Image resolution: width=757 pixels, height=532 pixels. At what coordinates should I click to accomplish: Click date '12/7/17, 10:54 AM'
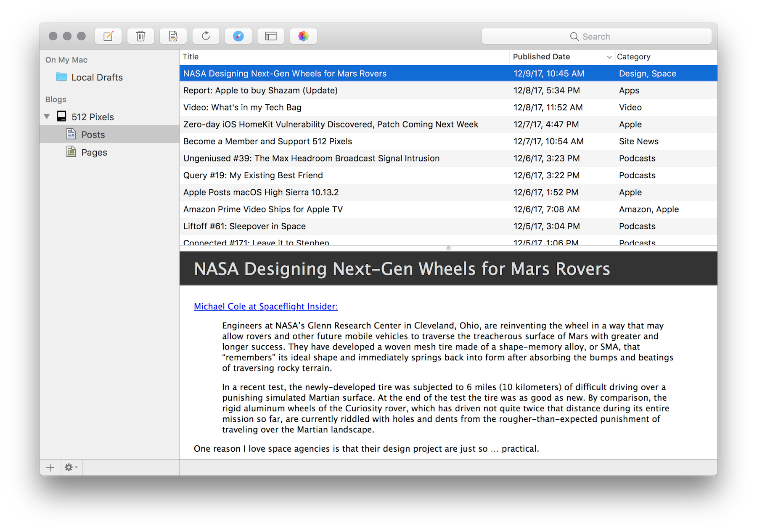coord(548,141)
